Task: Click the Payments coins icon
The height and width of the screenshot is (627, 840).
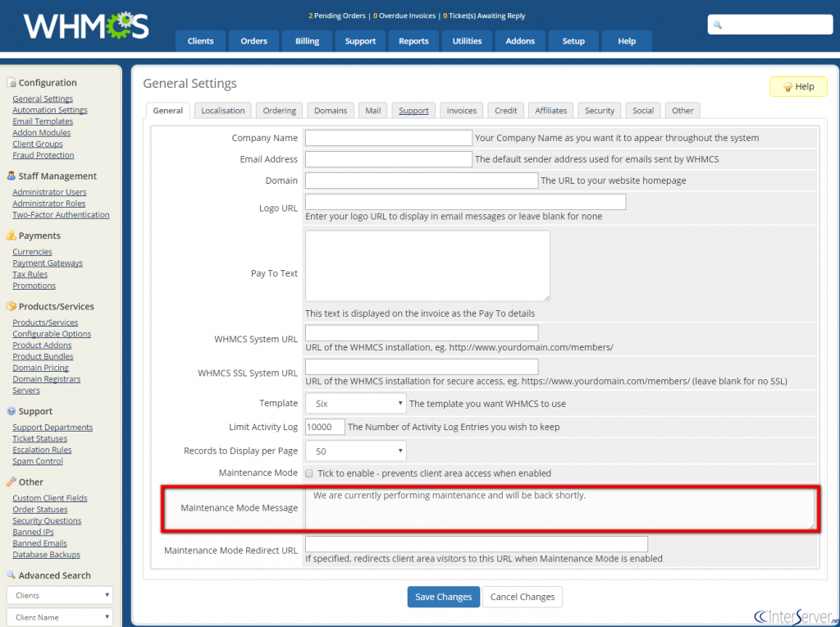Action: click(x=11, y=236)
